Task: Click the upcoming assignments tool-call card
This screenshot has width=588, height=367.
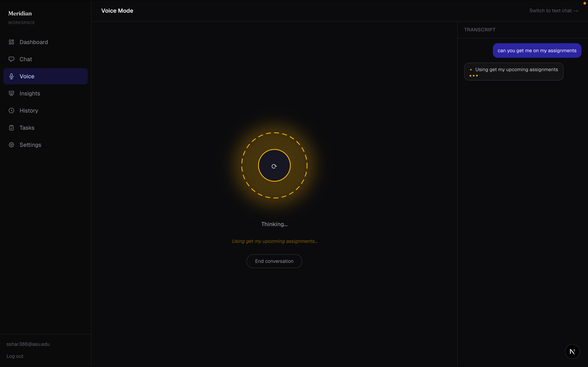Action: point(513,72)
